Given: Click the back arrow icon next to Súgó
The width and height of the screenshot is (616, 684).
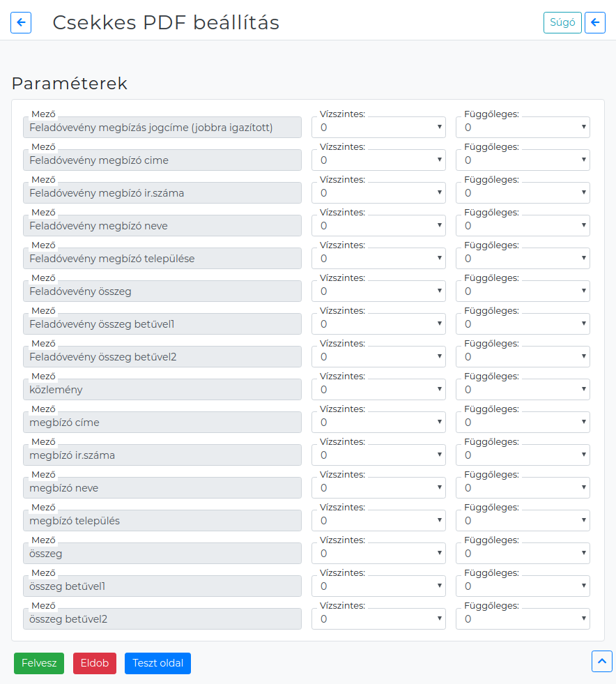Looking at the screenshot, I should pyautogui.click(x=594, y=22).
